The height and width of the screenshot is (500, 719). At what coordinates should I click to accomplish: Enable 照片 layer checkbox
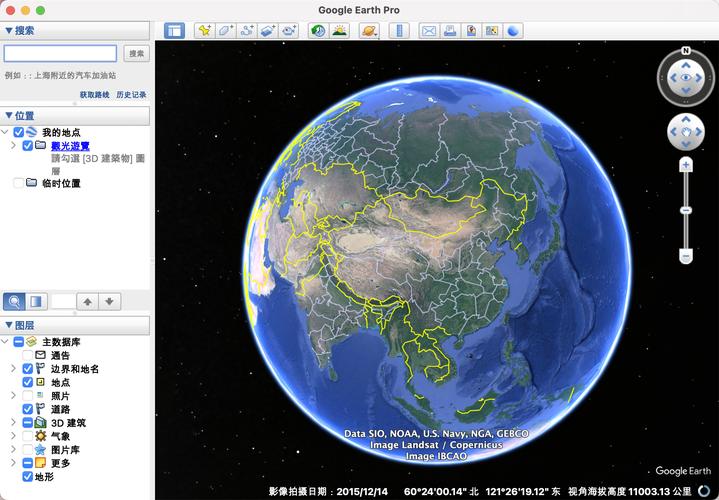click(28, 395)
